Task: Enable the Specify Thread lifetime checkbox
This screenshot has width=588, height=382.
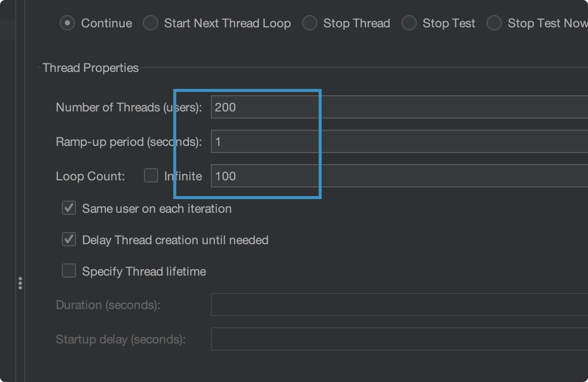Action: [x=69, y=271]
